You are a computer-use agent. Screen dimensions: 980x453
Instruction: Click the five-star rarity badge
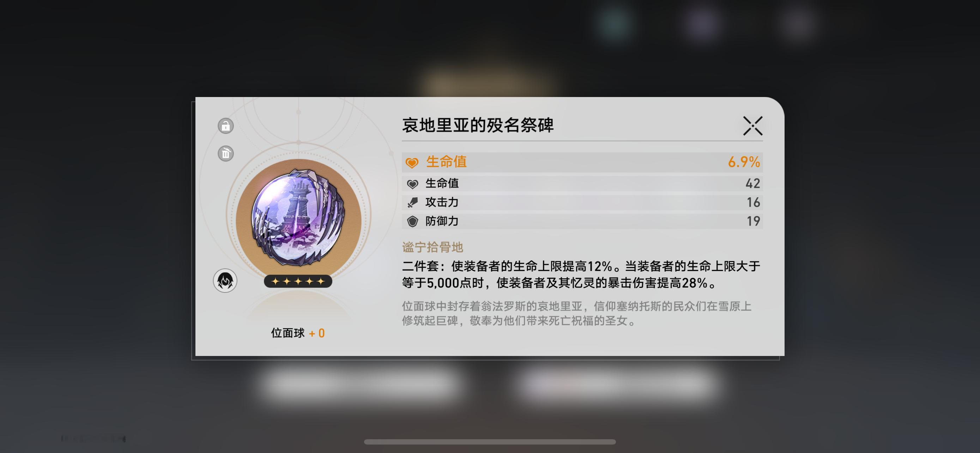pyautogui.click(x=298, y=282)
